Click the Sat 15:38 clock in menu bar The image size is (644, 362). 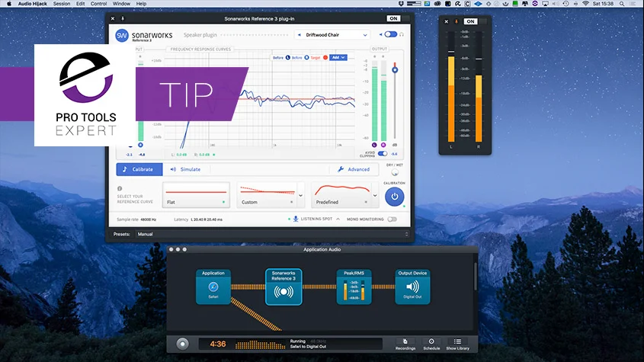pos(603,4)
